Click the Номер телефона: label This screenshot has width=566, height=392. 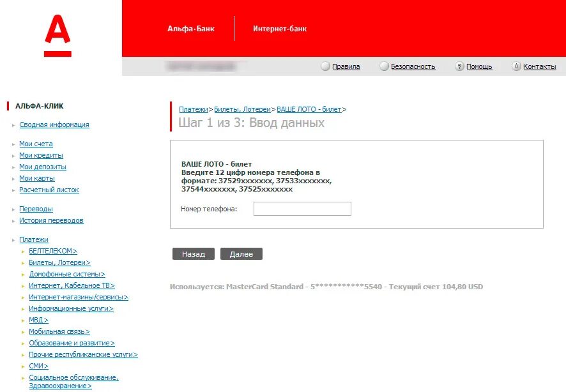click(209, 209)
